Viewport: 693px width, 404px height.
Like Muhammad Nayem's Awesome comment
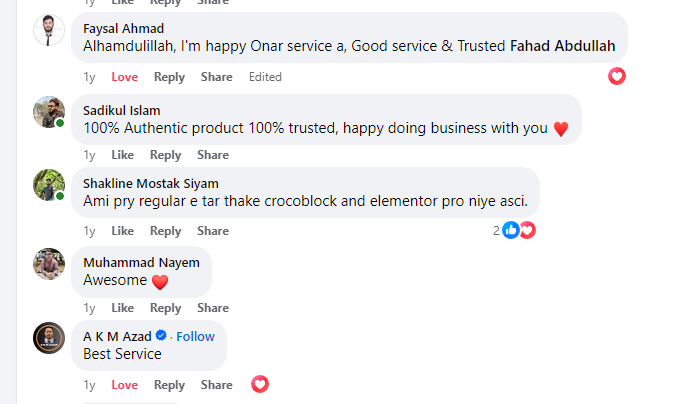coord(122,308)
